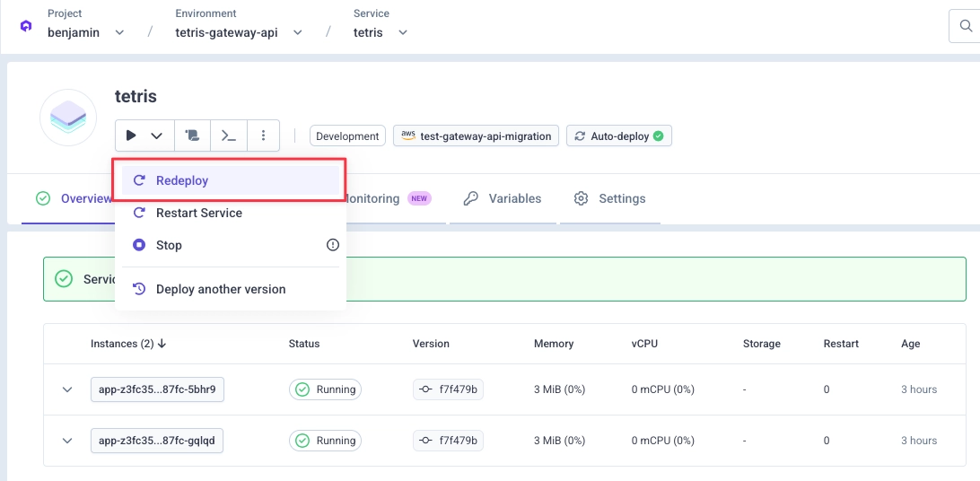Click the app-z3fc35...87fc-5bhr9 instance name
This screenshot has width=980, height=481.
157,389
